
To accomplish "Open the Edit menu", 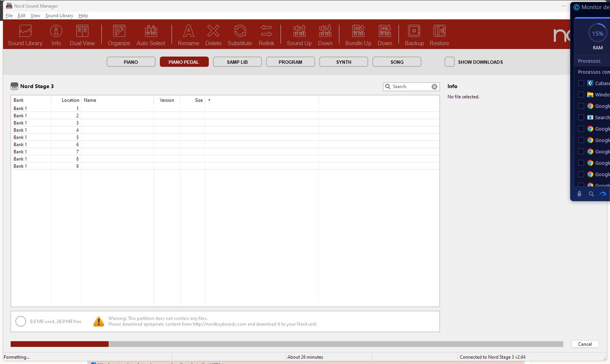I will [x=21, y=16].
